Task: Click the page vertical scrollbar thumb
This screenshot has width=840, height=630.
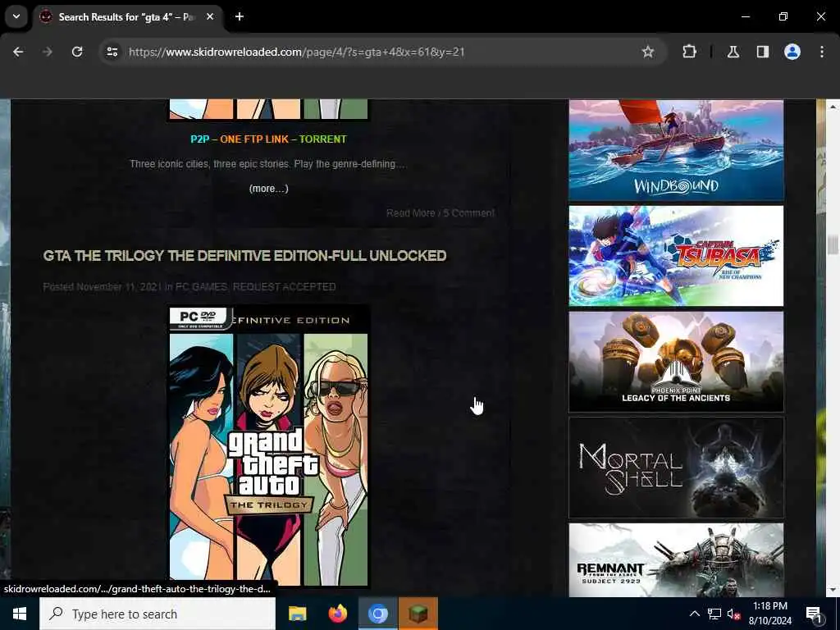Action: [833, 244]
